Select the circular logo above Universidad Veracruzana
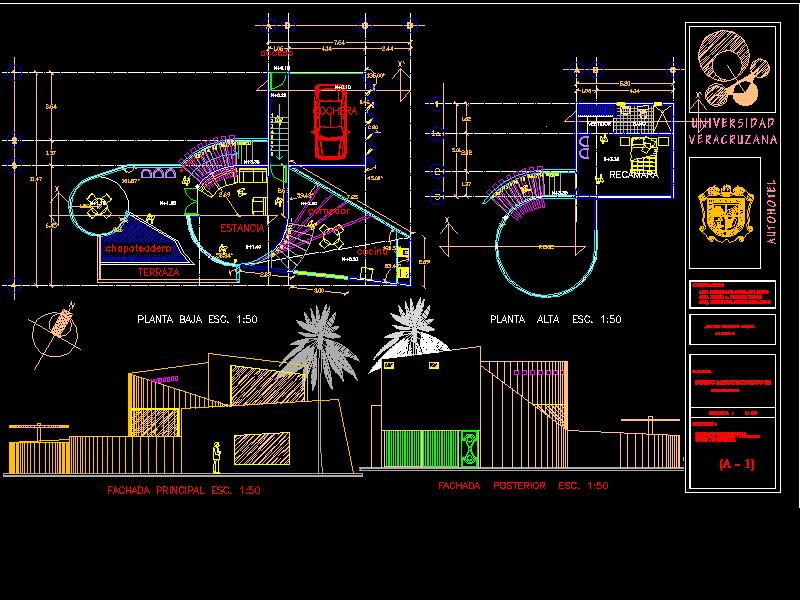This screenshot has height=600, width=800. 730,68
